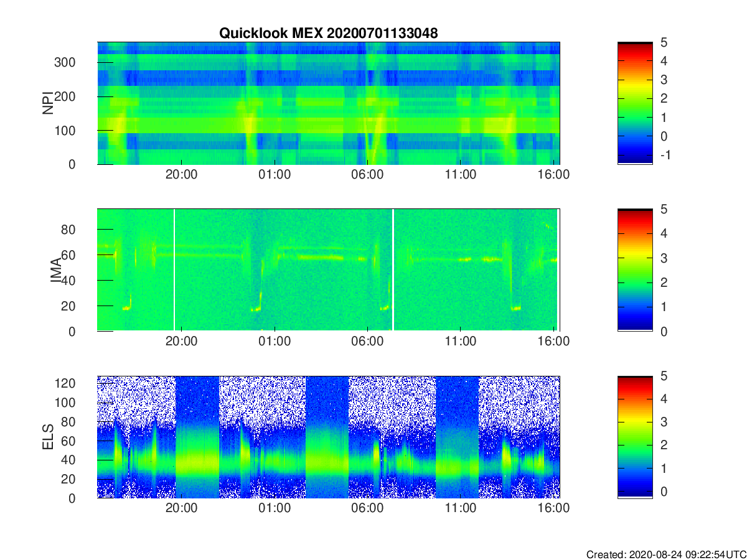Viewport: 747px width, 560px height.
Task: Click the Created 2020-08-24 09:22:54UTC timestamp
Action: pos(666,554)
